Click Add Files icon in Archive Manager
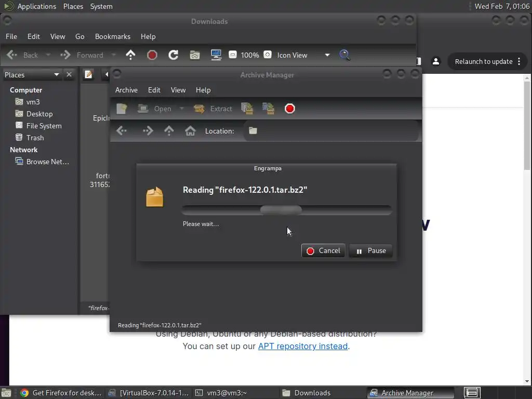Screen dimensions: 532x399 (247, 109)
